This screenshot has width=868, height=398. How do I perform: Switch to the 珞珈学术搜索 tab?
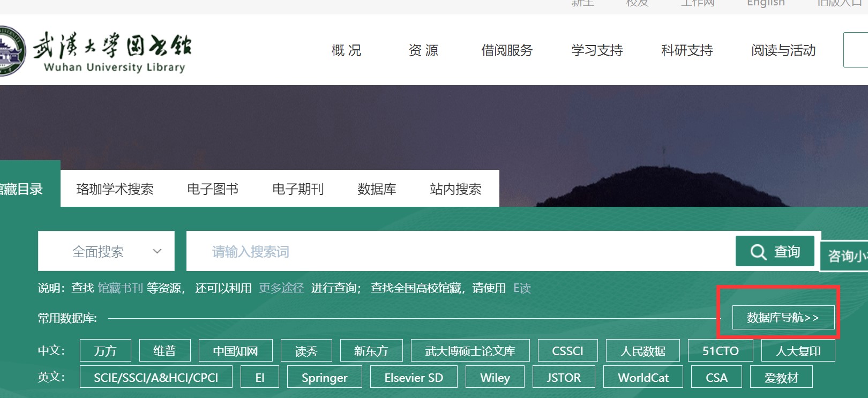(115, 189)
